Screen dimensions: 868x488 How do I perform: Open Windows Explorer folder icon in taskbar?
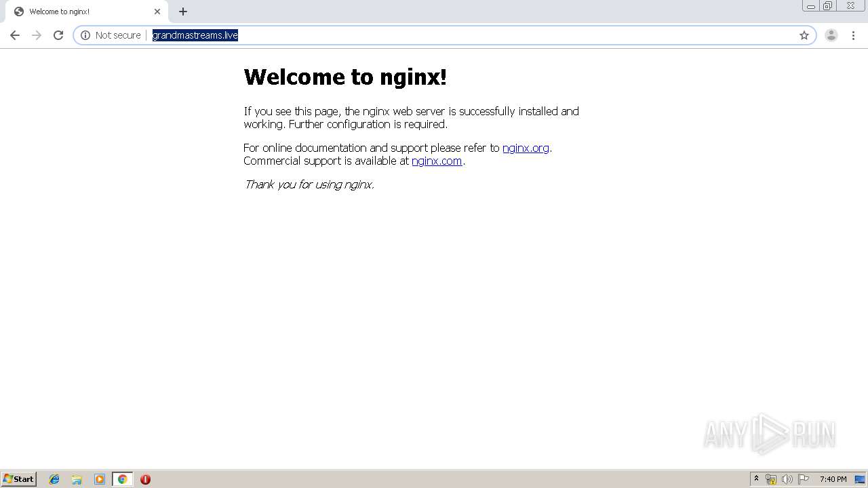77,479
